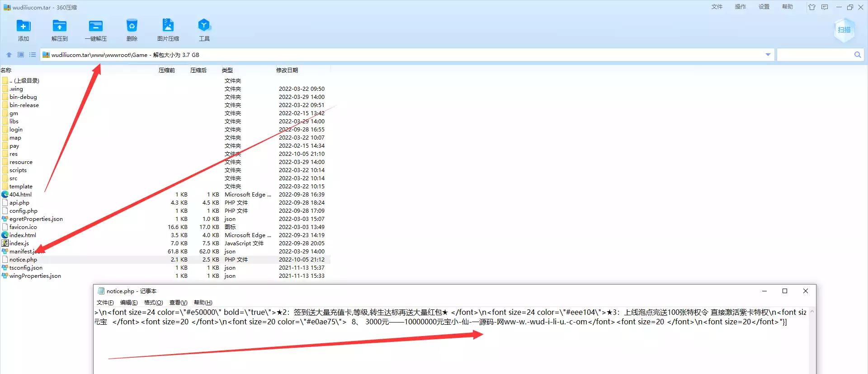
Task: Click Notepad vertical scrollbar up arrow
Action: coord(812,312)
